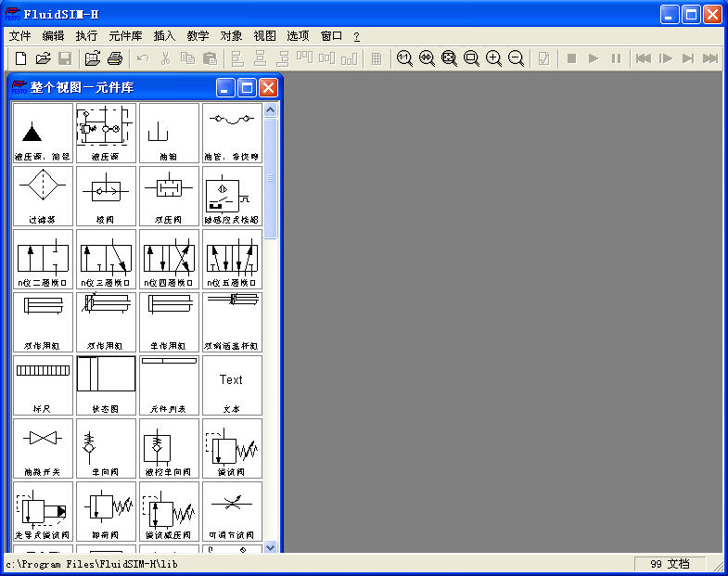Select the detailed 液压源 power unit component
This screenshot has width=728, height=576.
click(106, 133)
